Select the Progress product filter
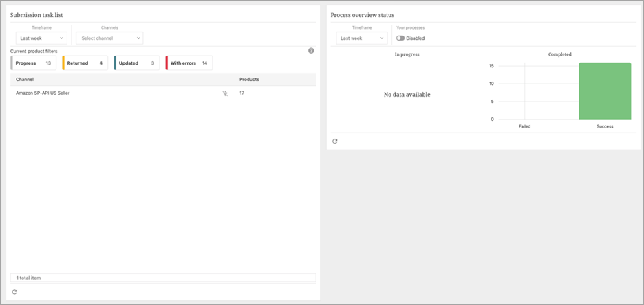This screenshot has height=305, width=644. (34, 63)
